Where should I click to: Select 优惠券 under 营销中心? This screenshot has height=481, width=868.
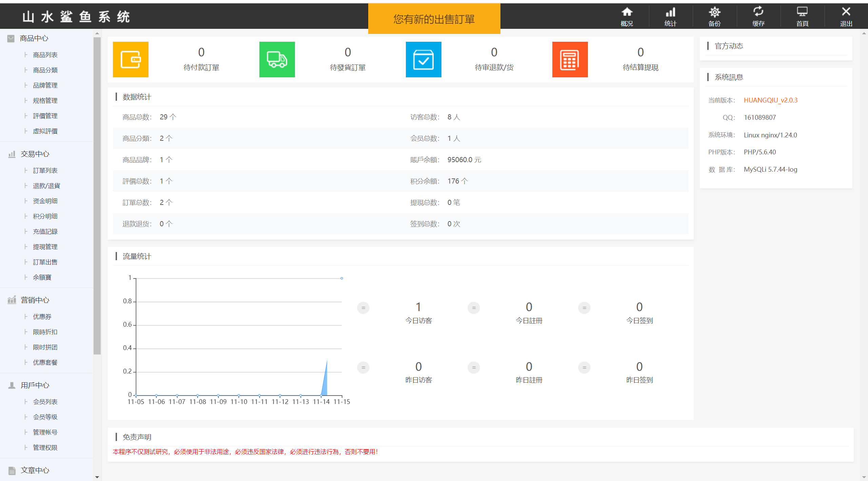tap(42, 316)
